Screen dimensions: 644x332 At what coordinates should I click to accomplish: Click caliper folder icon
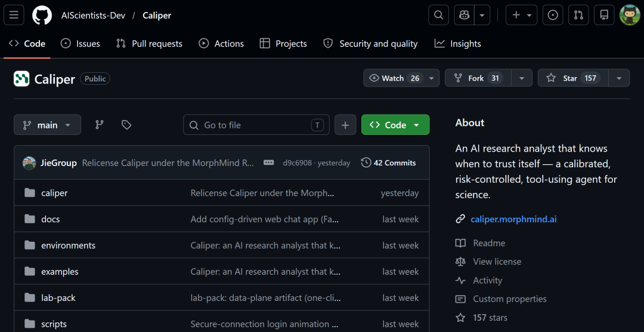point(30,192)
